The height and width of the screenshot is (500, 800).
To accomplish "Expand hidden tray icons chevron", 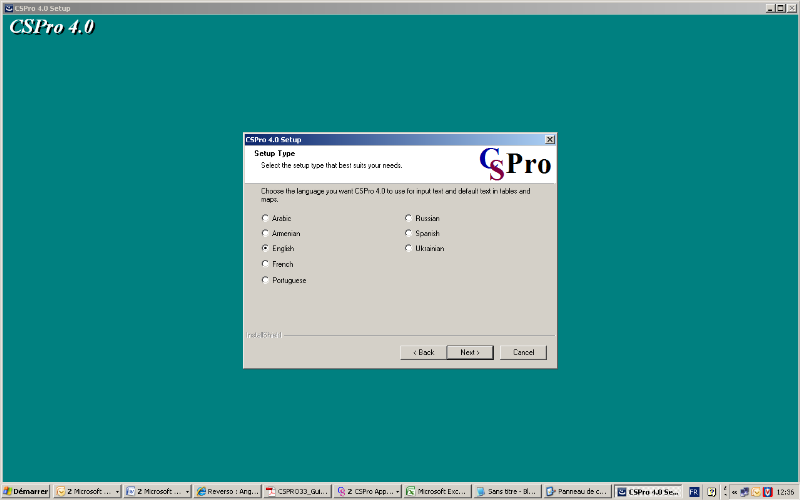I will (734, 492).
